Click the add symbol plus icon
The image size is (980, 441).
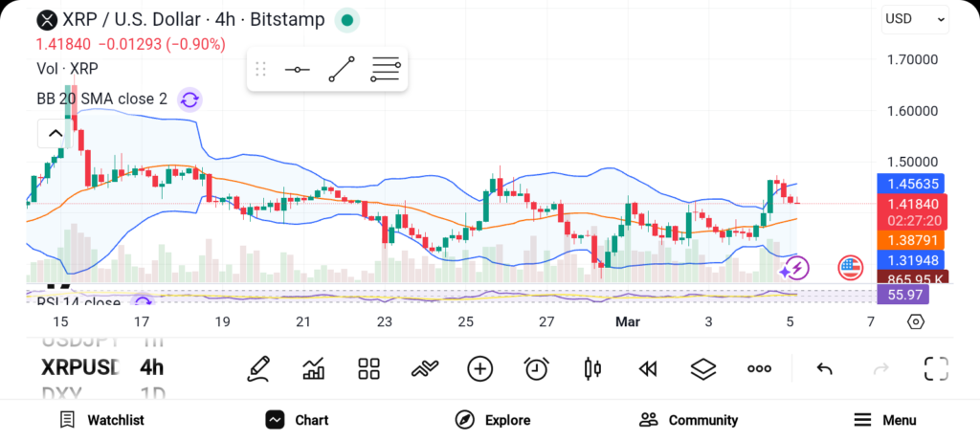[479, 368]
